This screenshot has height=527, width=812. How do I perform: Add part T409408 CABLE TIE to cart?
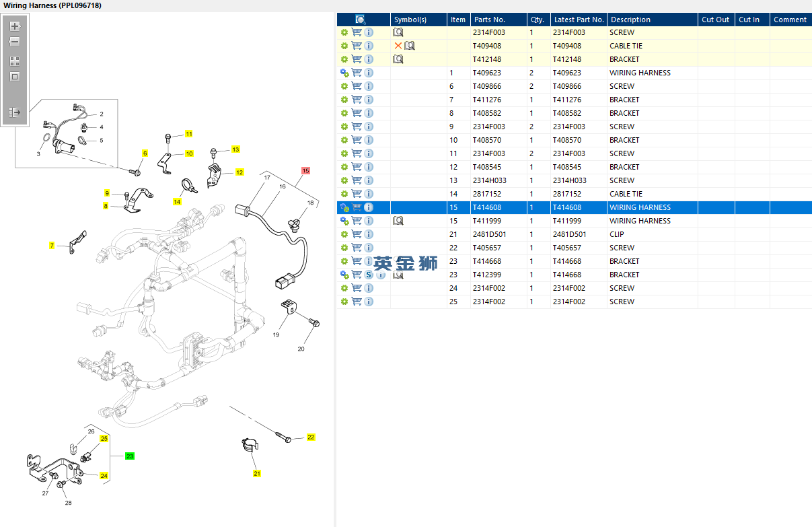point(357,46)
